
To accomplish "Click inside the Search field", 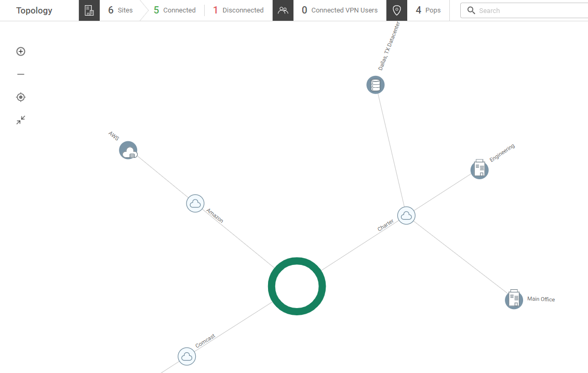I will [519, 10].
